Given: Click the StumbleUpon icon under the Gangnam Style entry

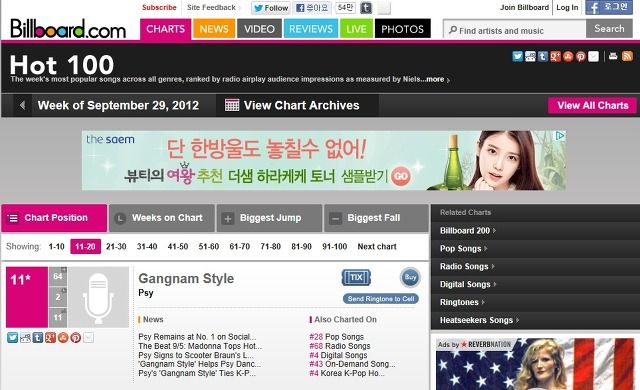Looking at the screenshot, I should coord(63,337).
